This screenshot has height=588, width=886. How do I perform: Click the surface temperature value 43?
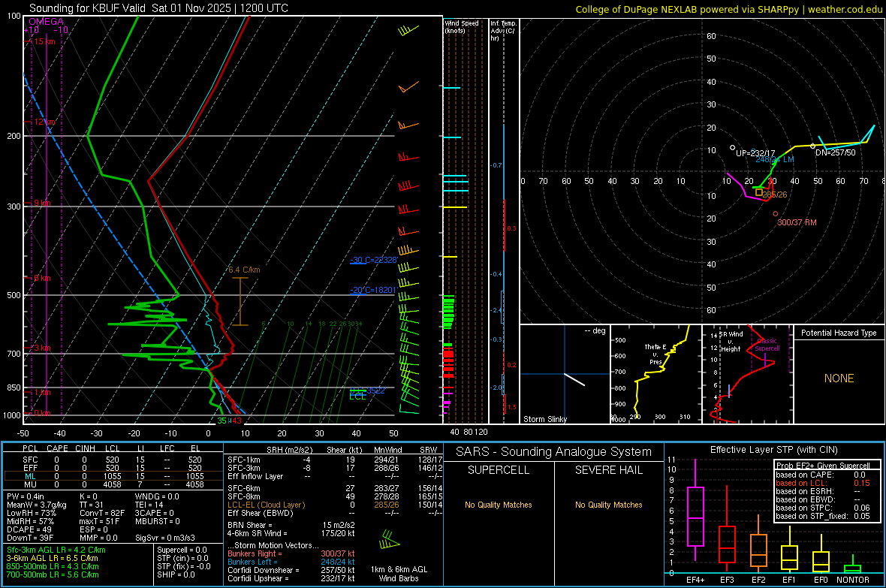coord(237,421)
